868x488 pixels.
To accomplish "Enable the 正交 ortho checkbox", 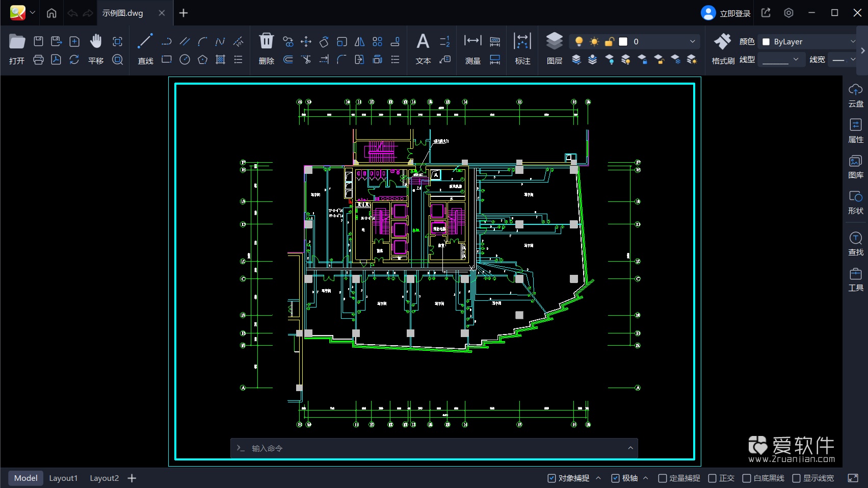I will click(713, 478).
